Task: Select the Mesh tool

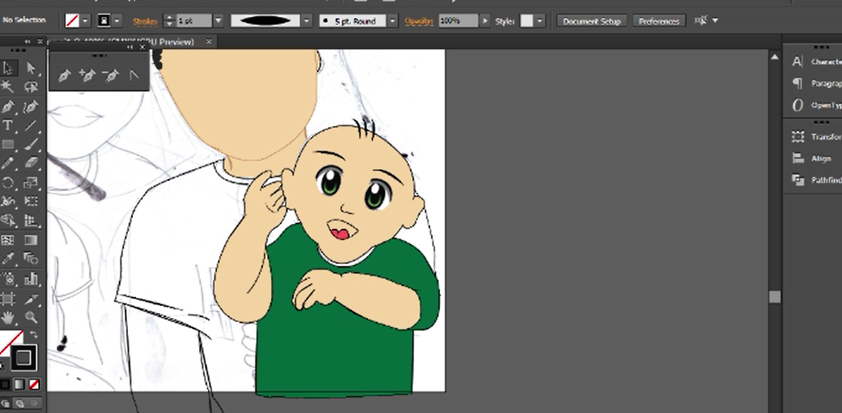Action: (8, 240)
